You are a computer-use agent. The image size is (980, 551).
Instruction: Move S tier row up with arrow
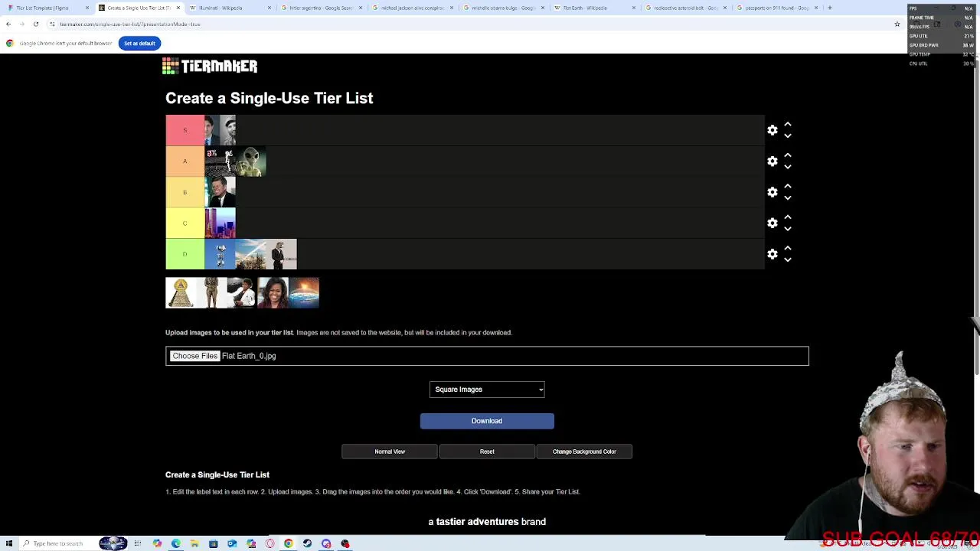pyautogui.click(x=787, y=124)
